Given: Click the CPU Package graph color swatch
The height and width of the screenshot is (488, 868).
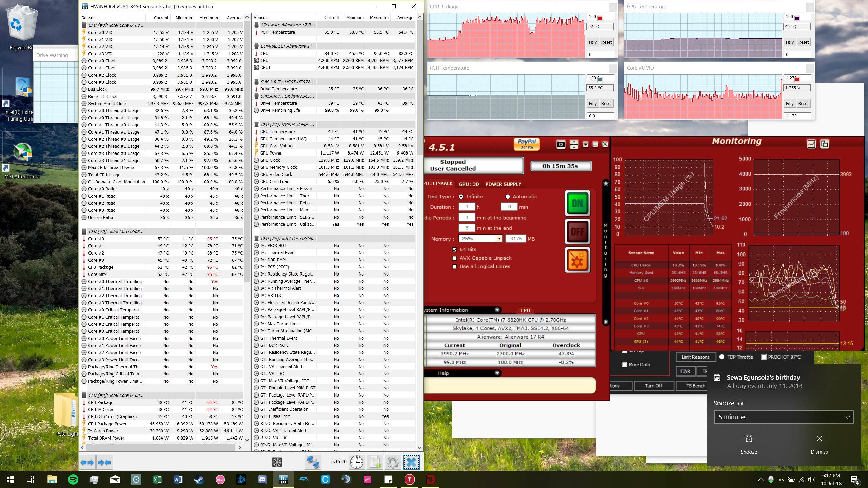Looking at the screenshot, I should coord(600,18).
